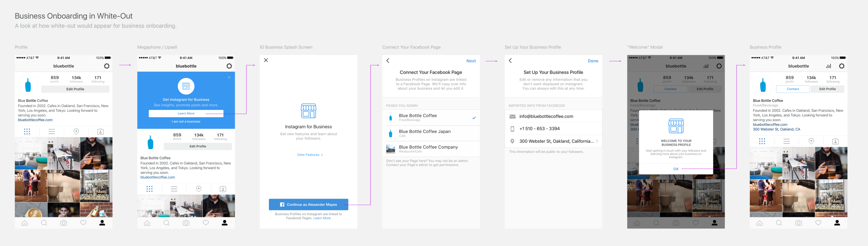This screenshot has width=868, height=246.
Task: Select list view icon on Megaphone / Upsell screen
Action: pyautogui.click(x=174, y=189)
